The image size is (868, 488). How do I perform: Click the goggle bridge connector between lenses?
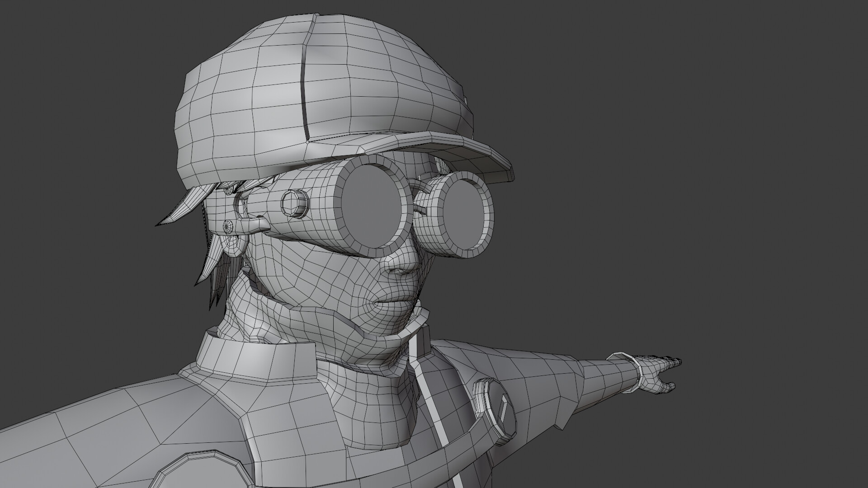[x=419, y=209]
